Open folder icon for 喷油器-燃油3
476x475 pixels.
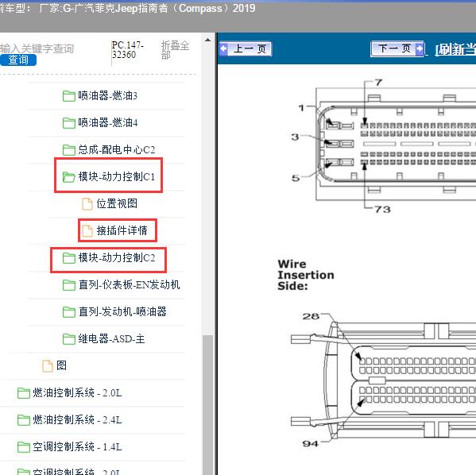click(69, 96)
